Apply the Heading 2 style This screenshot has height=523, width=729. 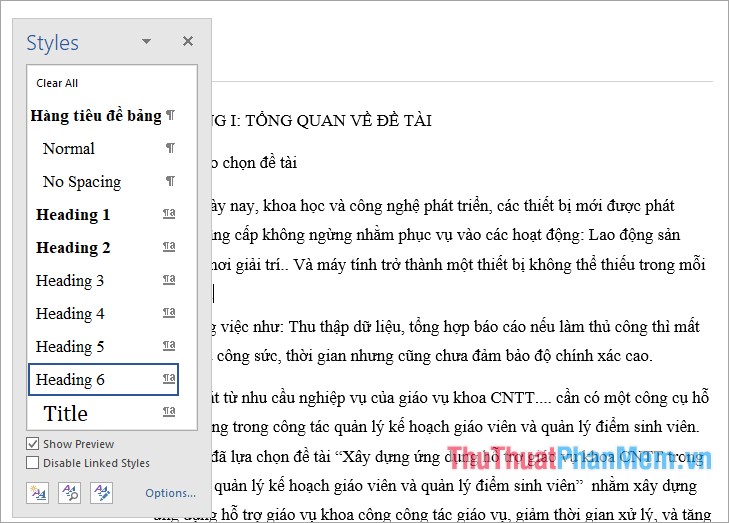coord(103,247)
